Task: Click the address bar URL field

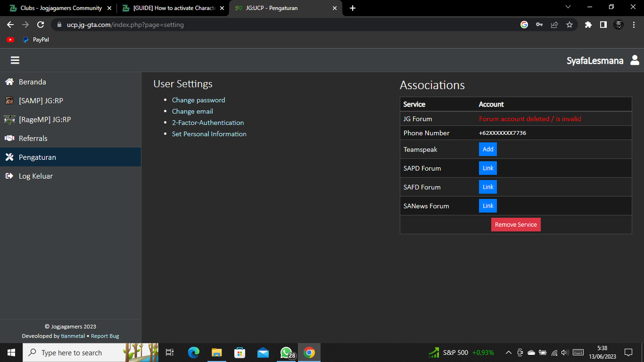Action: 287,25
